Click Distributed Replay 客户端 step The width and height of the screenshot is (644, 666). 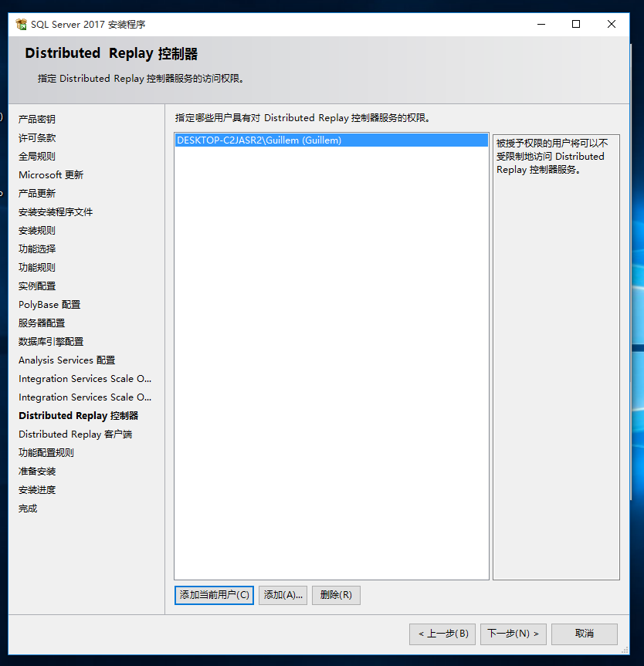75,434
